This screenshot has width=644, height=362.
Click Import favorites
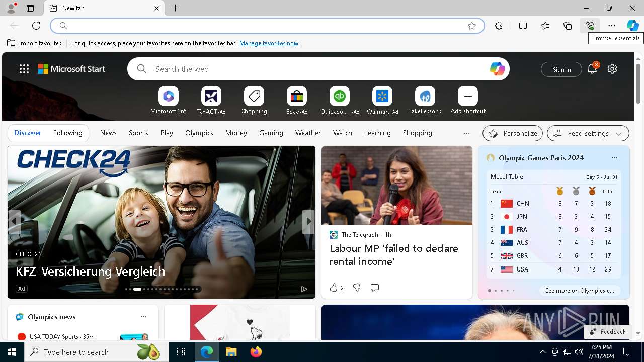click(34, 43)
